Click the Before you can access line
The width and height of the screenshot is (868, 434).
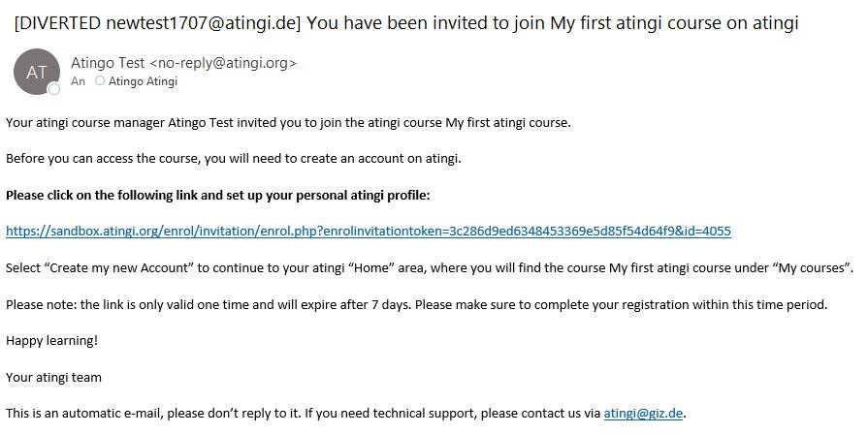tap(233, 159)
